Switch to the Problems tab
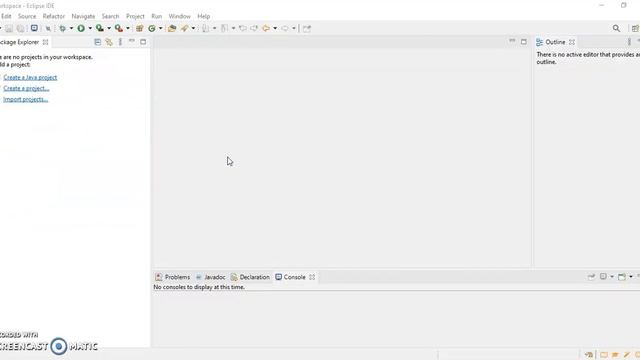 [173, 277]
